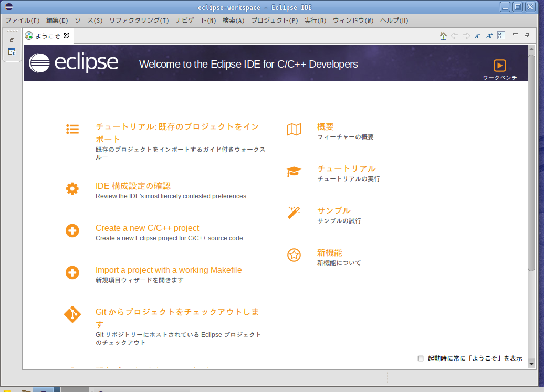Go to the welcome Home page icon
Screen dimensions: 544x392
tap(443, 36)
